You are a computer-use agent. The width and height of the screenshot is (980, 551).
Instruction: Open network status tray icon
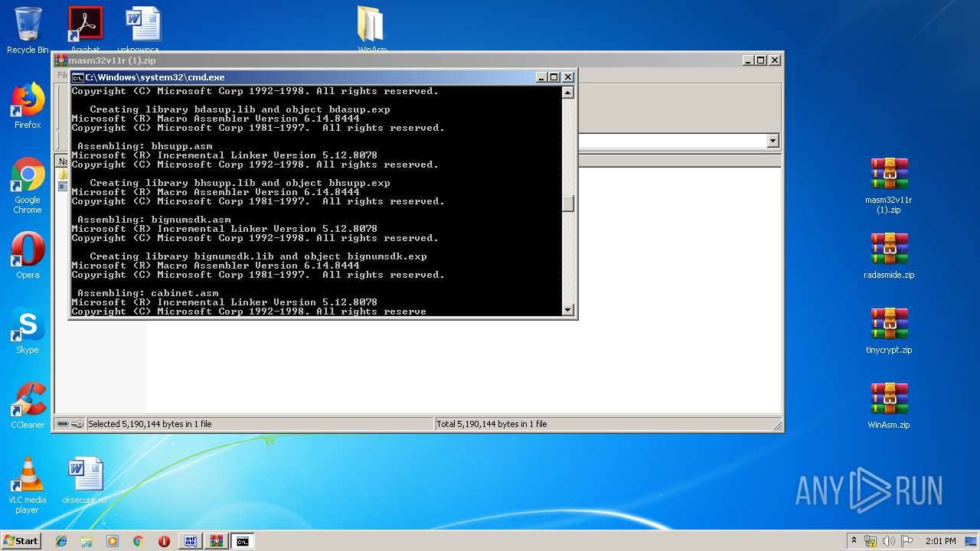click(x=871, y=541)
